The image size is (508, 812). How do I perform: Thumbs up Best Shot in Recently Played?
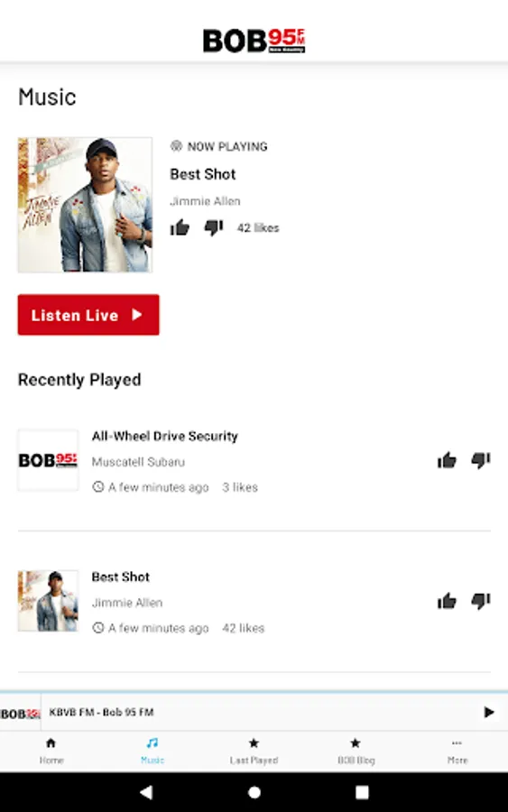[x=447, y=601]
